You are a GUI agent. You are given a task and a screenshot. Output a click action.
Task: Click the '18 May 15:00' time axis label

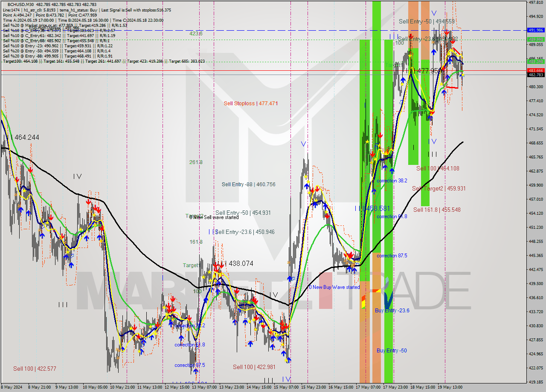423,387
